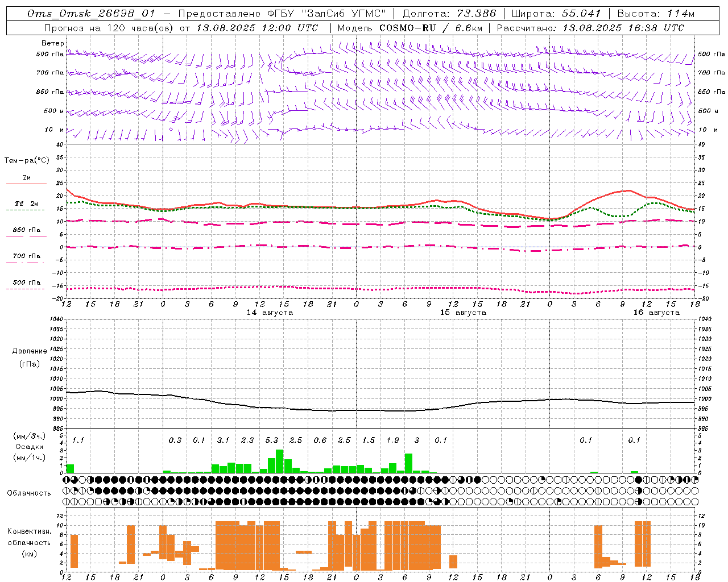
Task: Click the dotted 500 гПа temperature legend line
Action: click(x=25, y=289)
